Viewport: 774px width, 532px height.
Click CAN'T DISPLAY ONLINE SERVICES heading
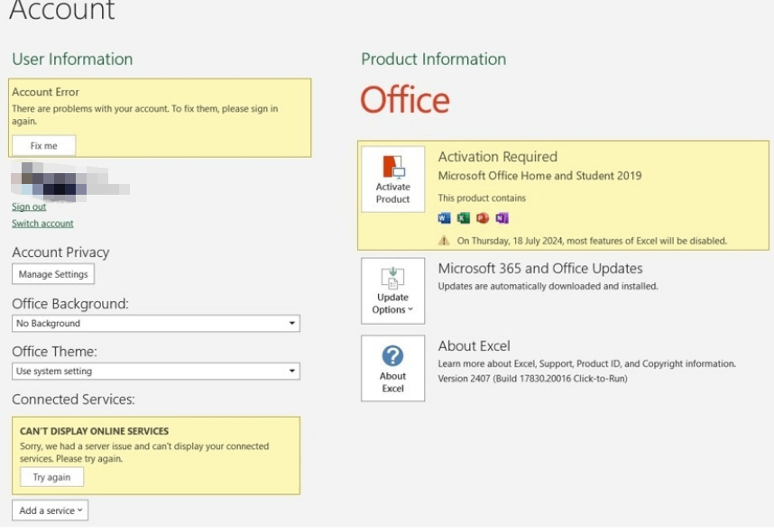coord(95,431)
